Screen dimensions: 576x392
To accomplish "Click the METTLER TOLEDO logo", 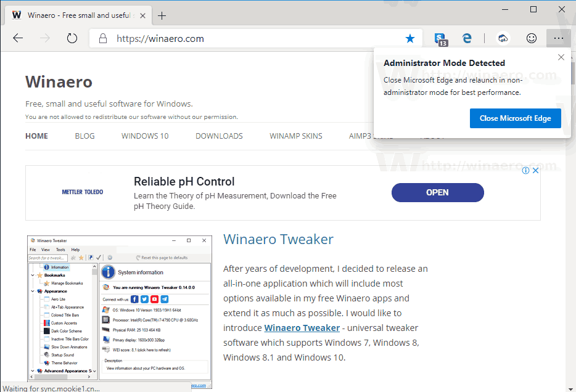I will (83, 192).
